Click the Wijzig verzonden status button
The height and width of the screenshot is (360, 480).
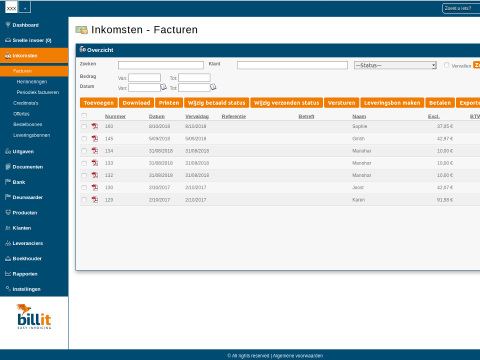point(287,103)
